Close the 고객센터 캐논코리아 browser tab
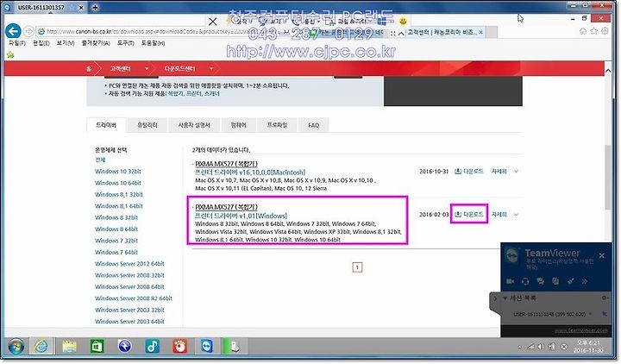621x364 pixels. pos(480,32)
